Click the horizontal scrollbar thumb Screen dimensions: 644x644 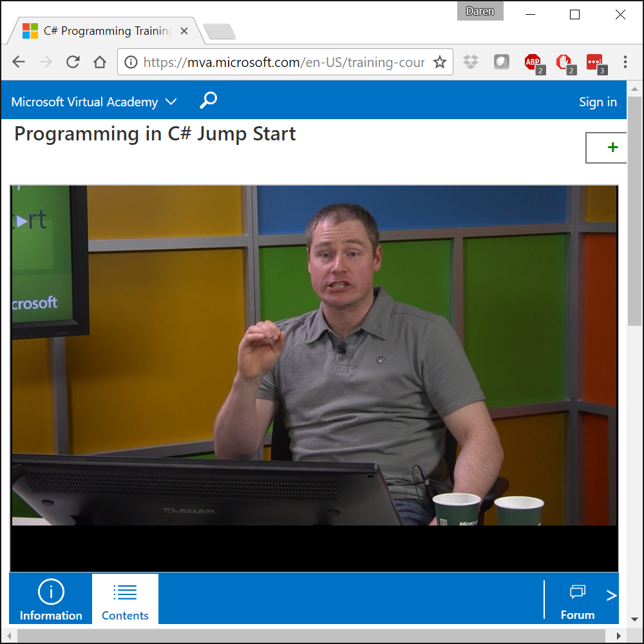311,636
